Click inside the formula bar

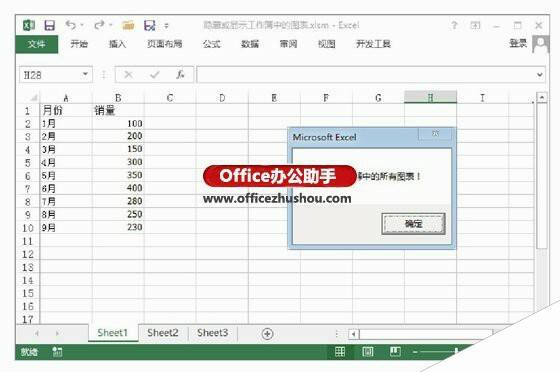[x=365, y=75]
